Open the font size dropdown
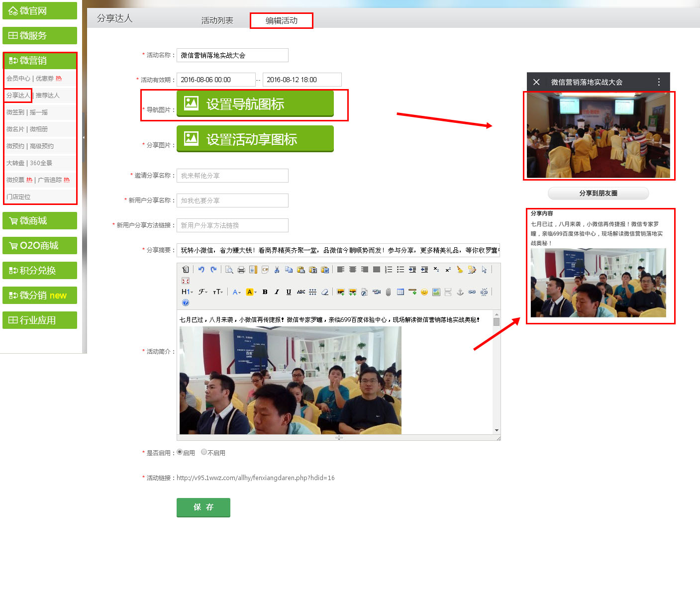Viewport: 700px width, 597px height. pos(218,292)
